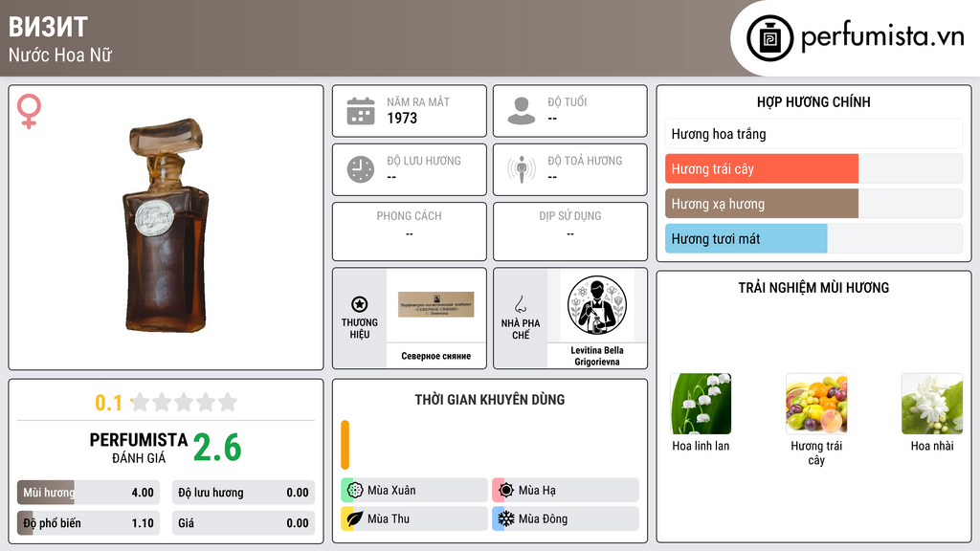The width and height of the screenshot is (980, 551).
Task: Click the person icon beside Độ tuổi
Action: 522,111
